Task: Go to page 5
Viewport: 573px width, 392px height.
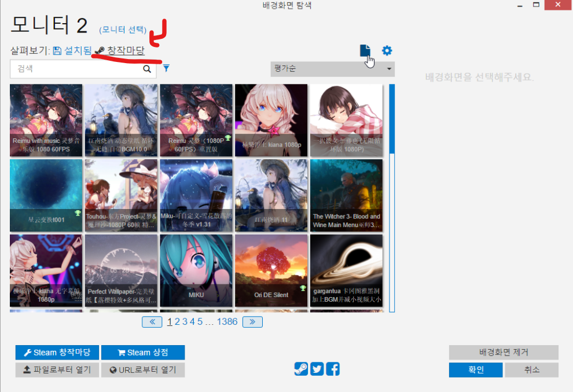Action: coord(200,322)
